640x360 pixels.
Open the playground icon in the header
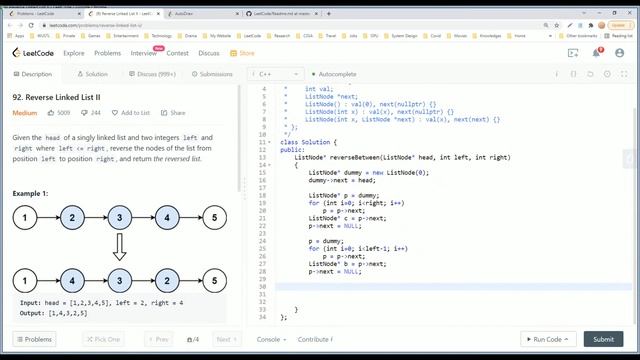[573, 53]
